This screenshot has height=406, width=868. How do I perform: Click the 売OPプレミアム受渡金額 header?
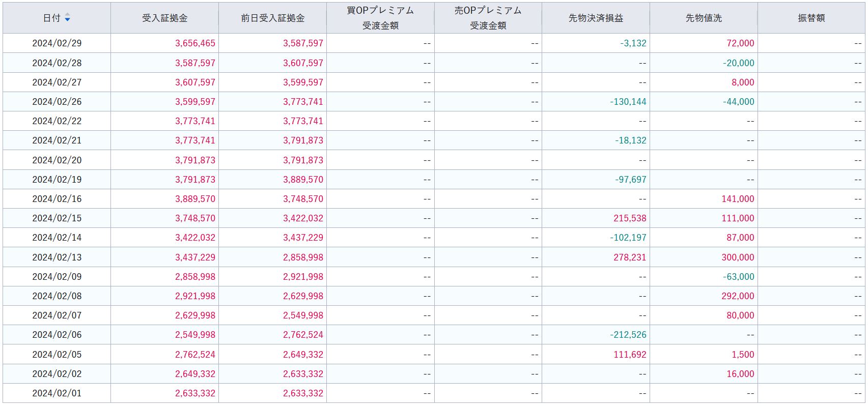coord(488,18)
